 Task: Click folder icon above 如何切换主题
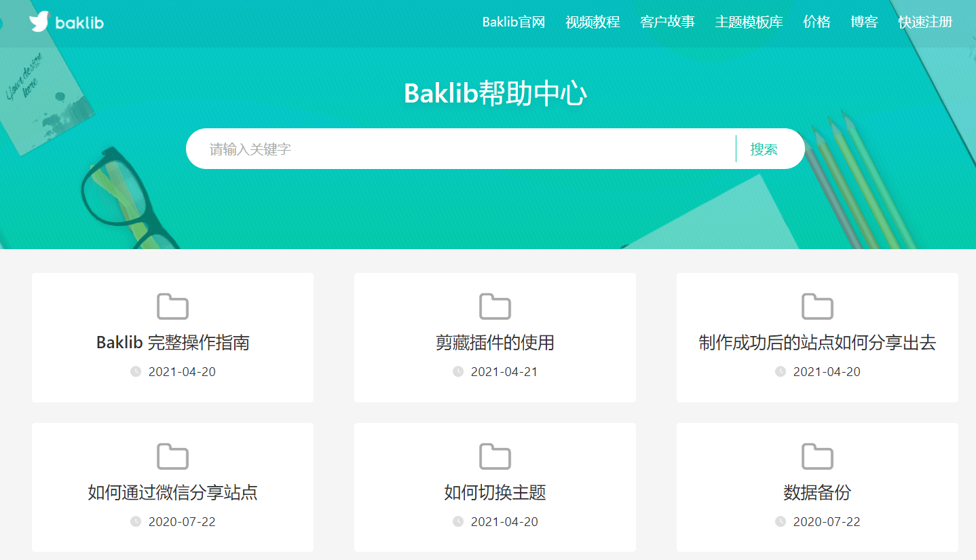pos(495,457)
